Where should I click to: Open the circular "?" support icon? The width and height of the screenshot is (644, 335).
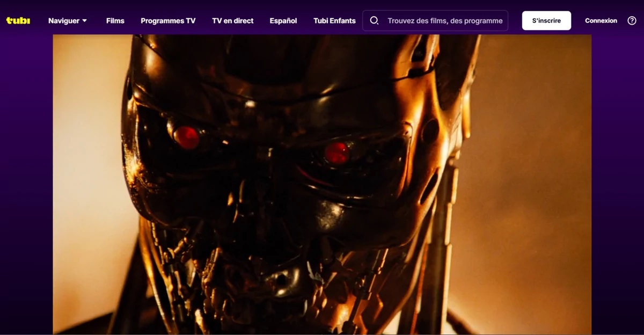(632, 20)
